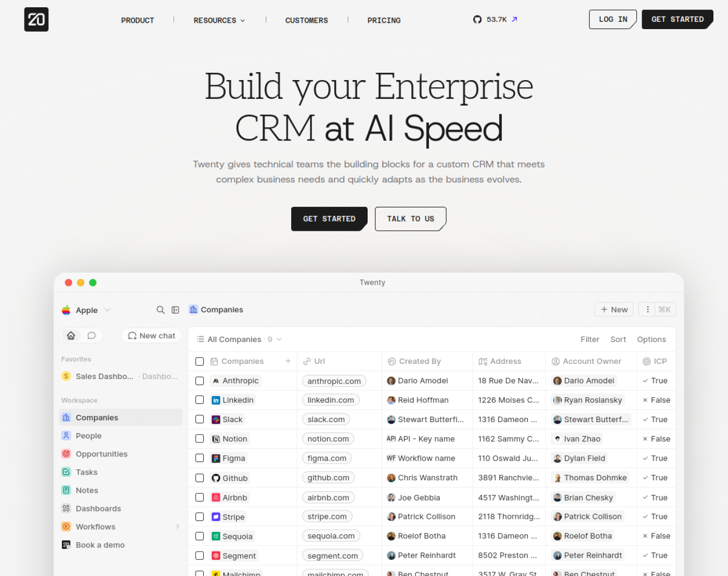Collapse sidebar with panel toggle icon
The image size is (728, 576).
coord(175,310)
